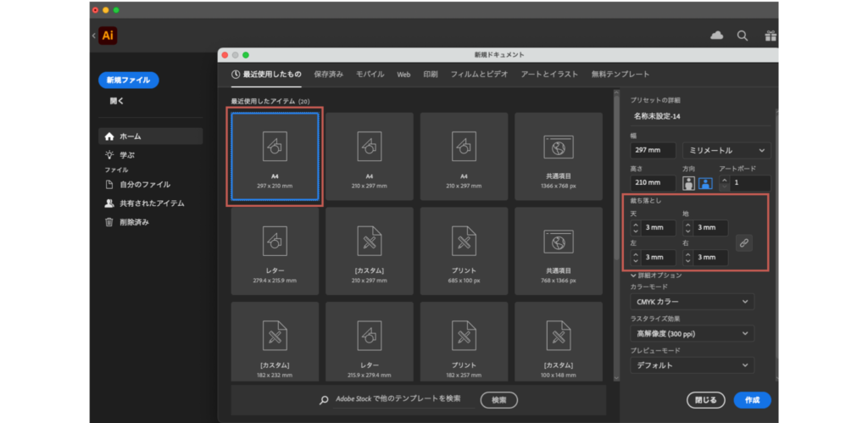Select portrait orientation icon
The height and width of the screenshot is (423, 868).
click(x=688, y=183)
